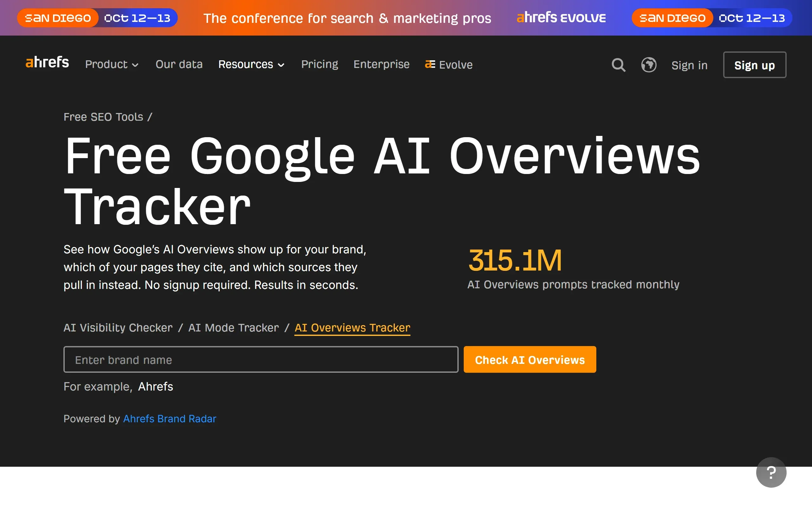Open Free SEO Tools breadcrumb
The image size is (812, 508).
pyautogui.click(x=103, y=117)
